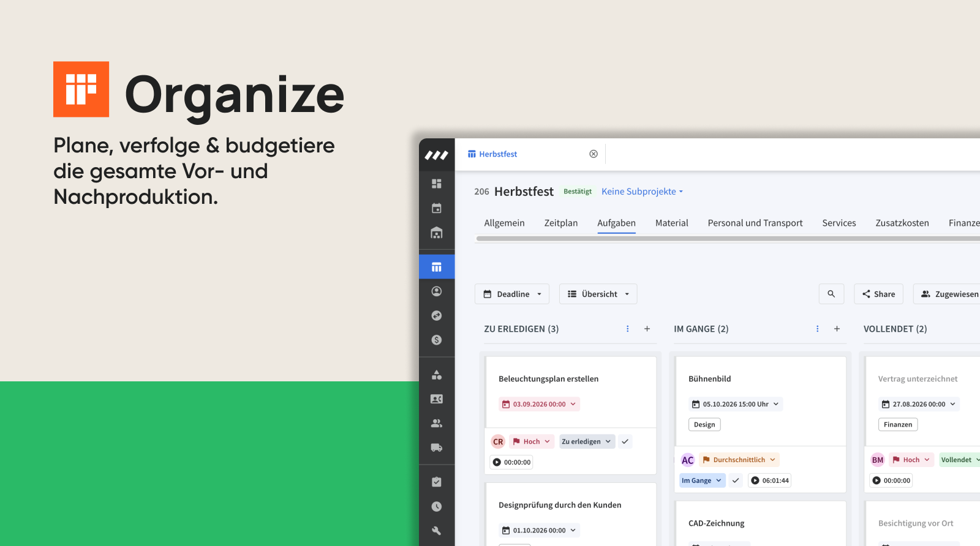Click the Zugewiesen button
Viewport: 980px width, 546px height.
point(947,294)
